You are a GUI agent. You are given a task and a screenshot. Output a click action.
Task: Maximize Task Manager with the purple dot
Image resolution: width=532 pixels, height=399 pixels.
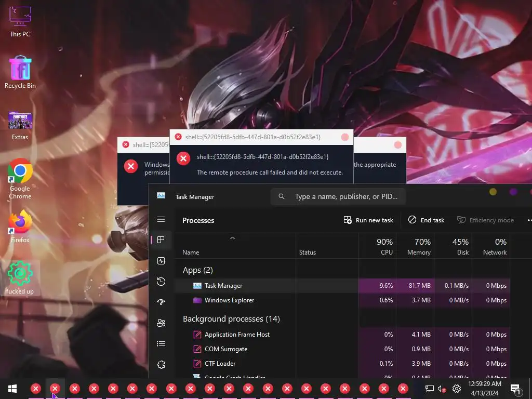coord(513,192)
